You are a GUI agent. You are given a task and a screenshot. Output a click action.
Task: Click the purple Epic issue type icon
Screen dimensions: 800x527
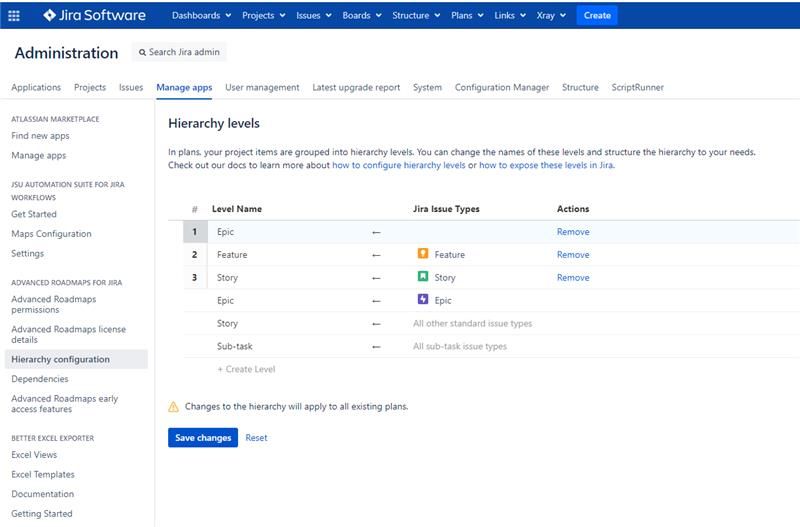click(x=423, y=300)
